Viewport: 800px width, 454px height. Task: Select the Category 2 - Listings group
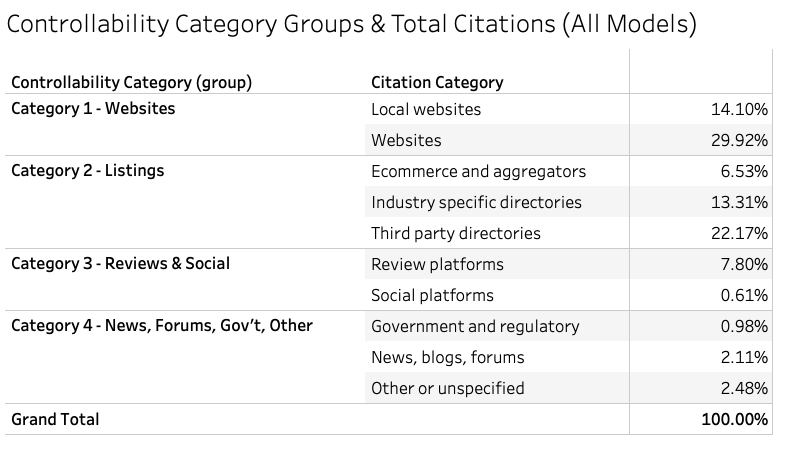88,170
